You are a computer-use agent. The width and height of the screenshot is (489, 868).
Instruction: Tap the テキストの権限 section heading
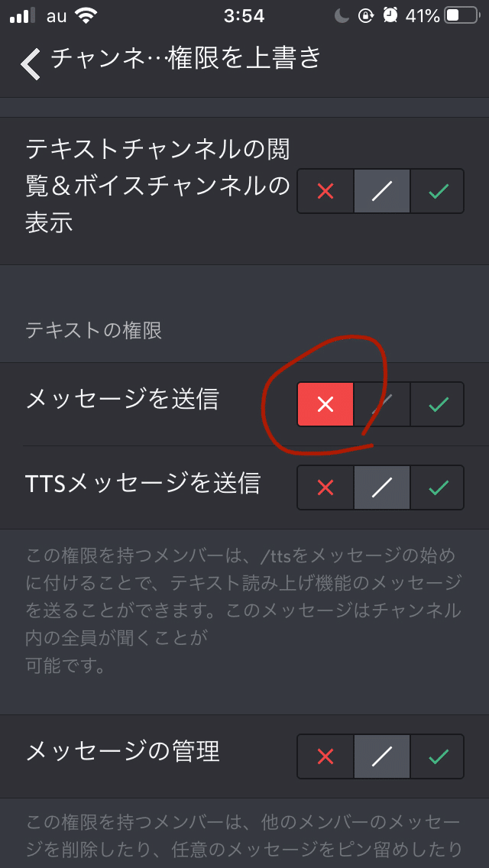coord(93,331)
